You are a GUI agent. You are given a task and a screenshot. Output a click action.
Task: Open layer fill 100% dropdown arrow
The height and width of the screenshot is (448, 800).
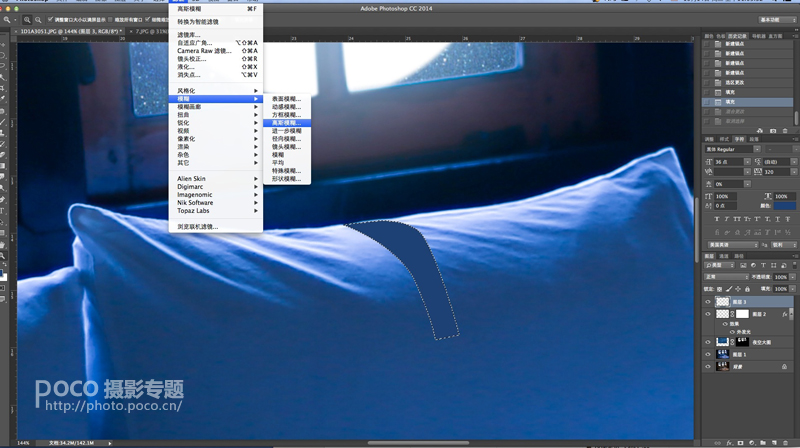[793, 289]
